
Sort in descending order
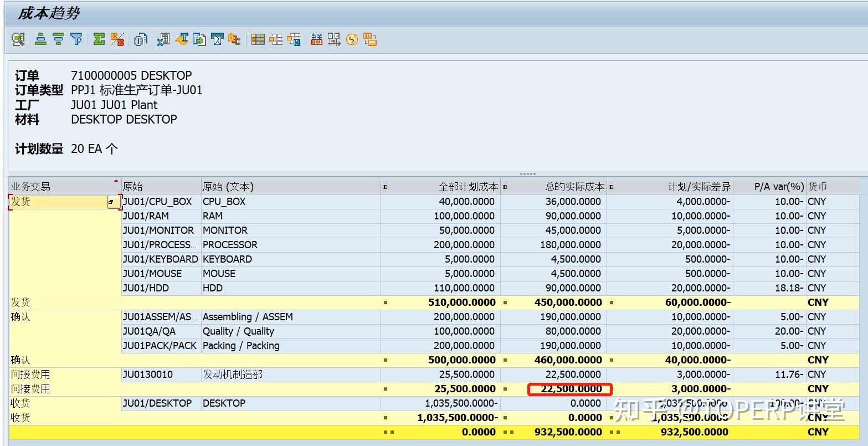coord(58,39)
